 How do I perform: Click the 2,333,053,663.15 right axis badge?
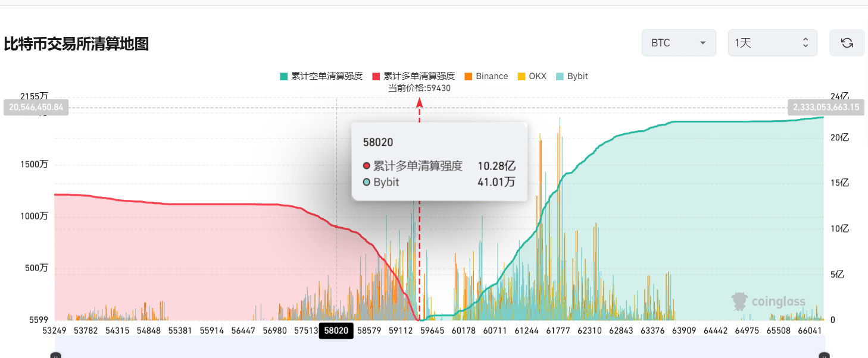(x=826, y=108)
